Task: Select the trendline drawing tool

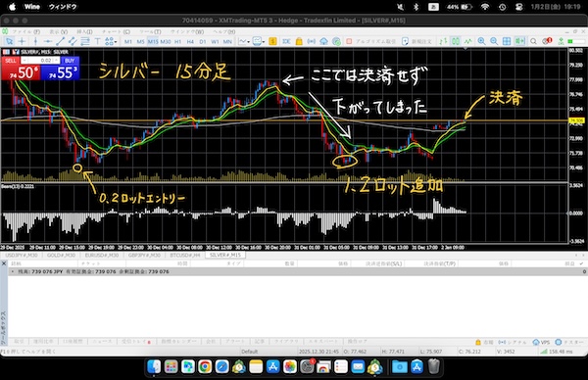Action: 60,41
